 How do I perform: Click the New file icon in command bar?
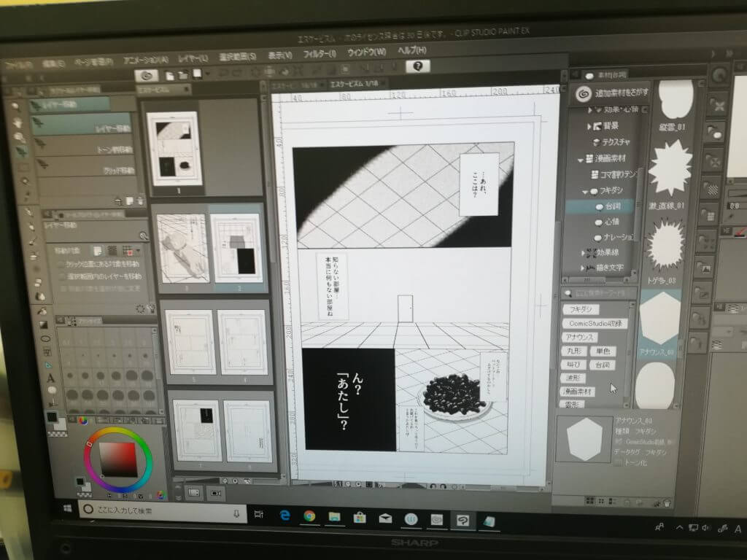pyautogui.click(x=169, y=75)
